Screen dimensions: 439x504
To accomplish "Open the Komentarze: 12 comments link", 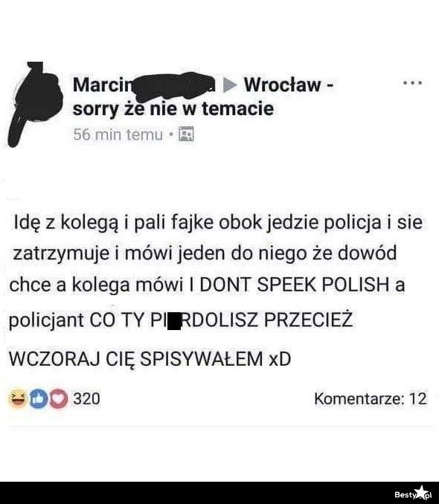I will tap(371, 398).
